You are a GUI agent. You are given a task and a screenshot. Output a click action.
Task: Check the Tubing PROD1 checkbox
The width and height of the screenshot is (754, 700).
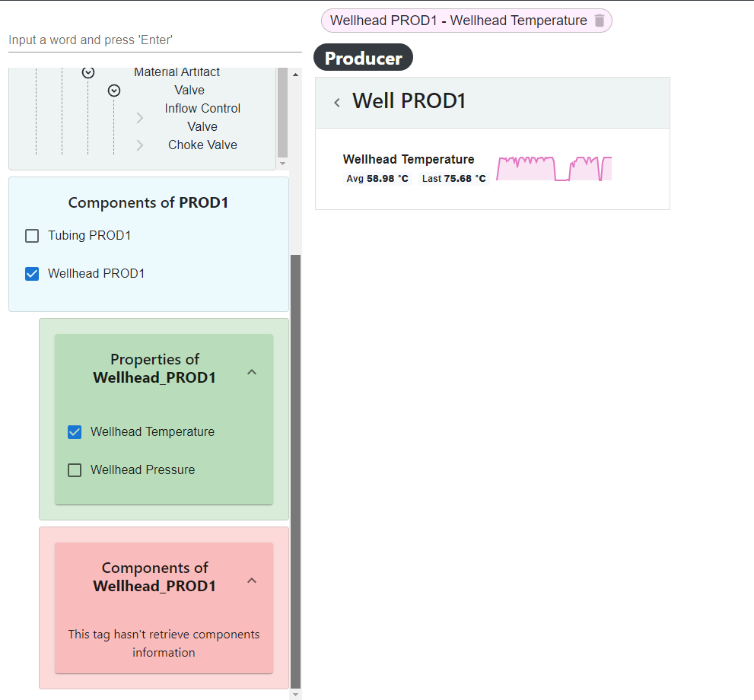(x=32, y=236)
